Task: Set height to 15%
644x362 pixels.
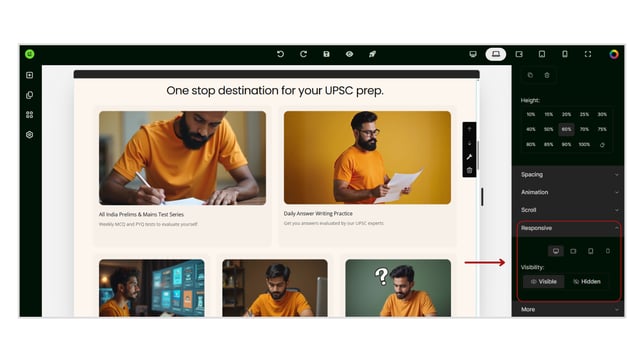Action: point(548,114)
